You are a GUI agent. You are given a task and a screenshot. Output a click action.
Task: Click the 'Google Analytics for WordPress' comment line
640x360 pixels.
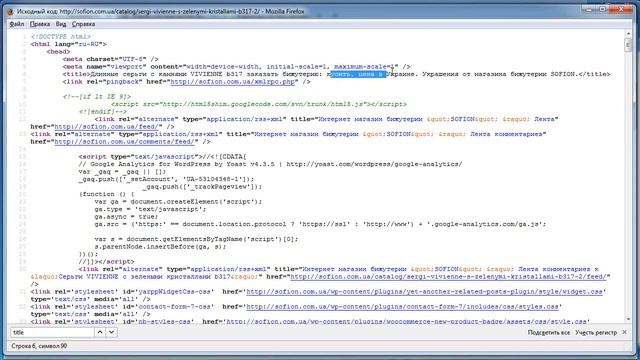point(270,164)
